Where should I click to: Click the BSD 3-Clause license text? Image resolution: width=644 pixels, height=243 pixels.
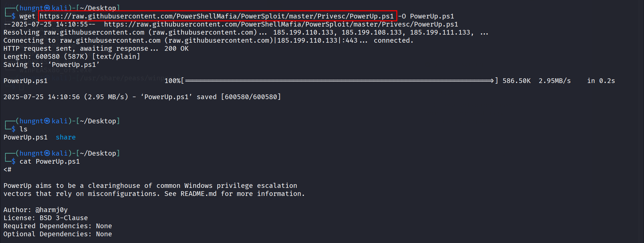[64, 218]
